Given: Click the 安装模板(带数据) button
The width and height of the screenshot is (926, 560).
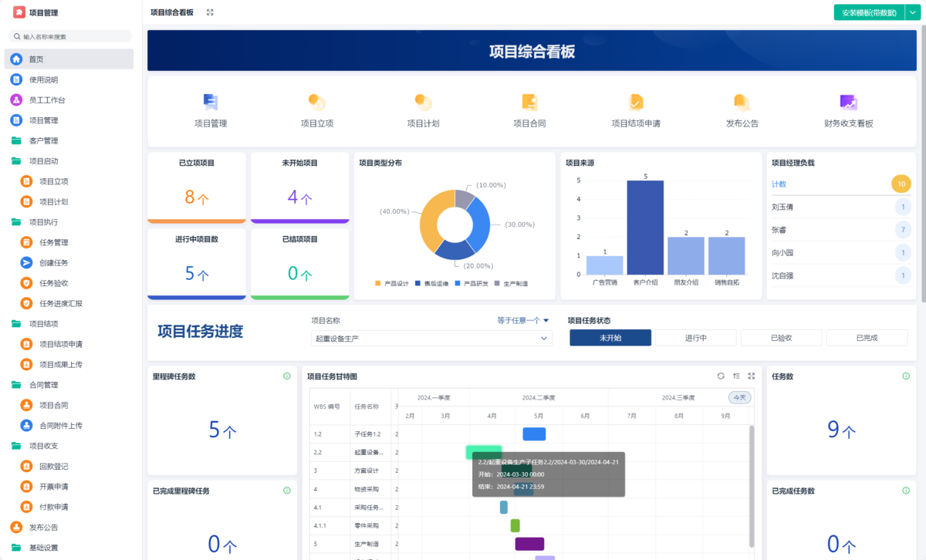Looking at the screenshot, I should 868,12.
